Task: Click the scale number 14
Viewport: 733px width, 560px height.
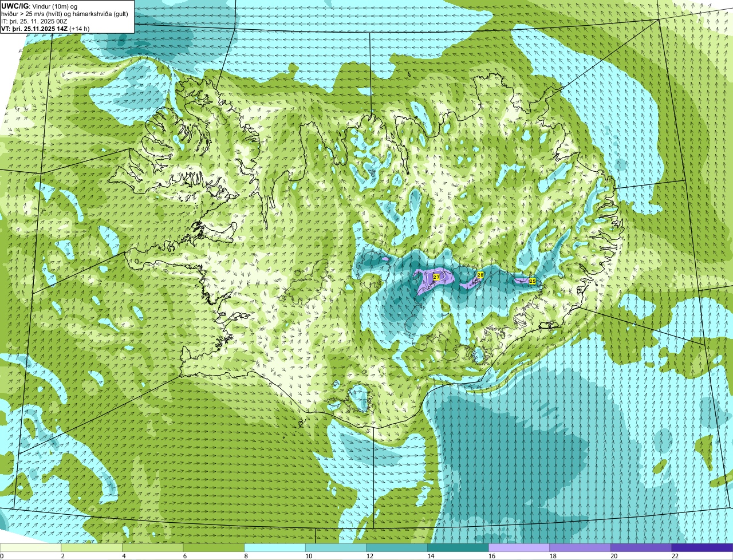Action: point(431,556)
